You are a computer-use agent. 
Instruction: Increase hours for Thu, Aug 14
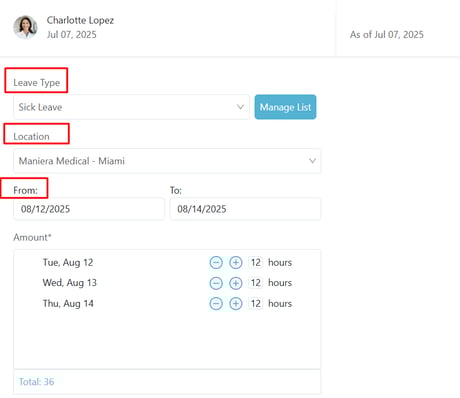[236, 304]
